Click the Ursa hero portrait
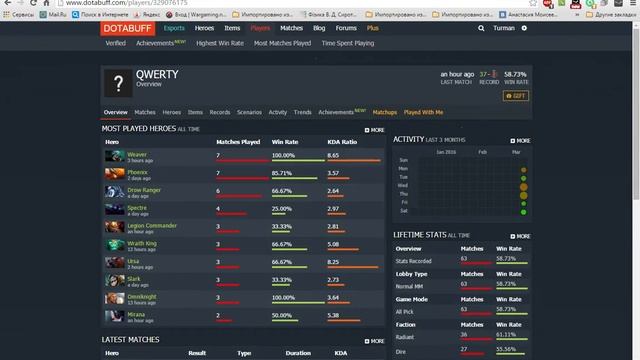640x360 pixels. coord(115,262)
